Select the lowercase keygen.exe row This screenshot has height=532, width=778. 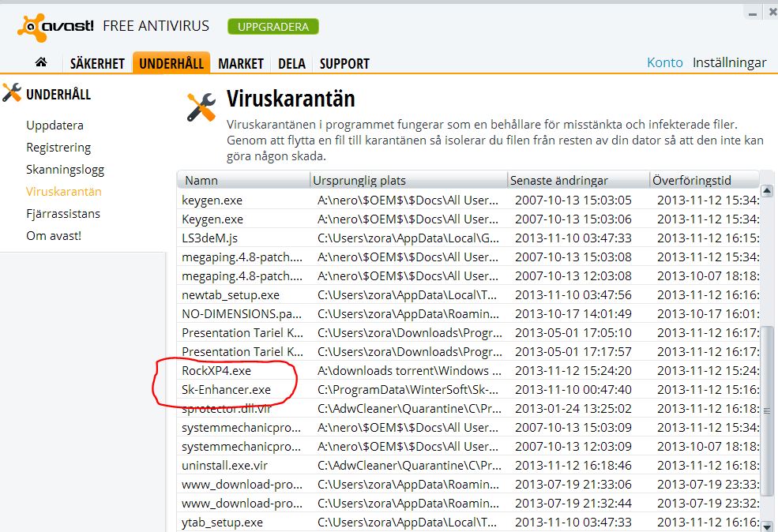pyautogui.click(x=468, y=200)
